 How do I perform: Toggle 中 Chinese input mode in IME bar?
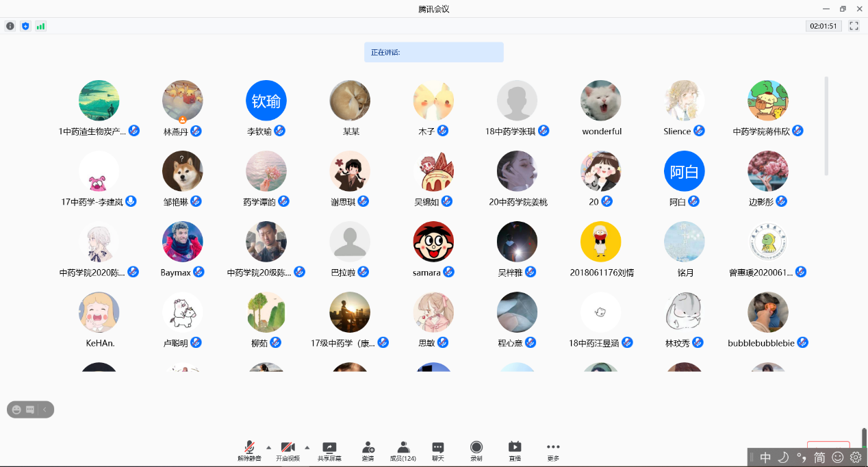[x=765, y=457]
